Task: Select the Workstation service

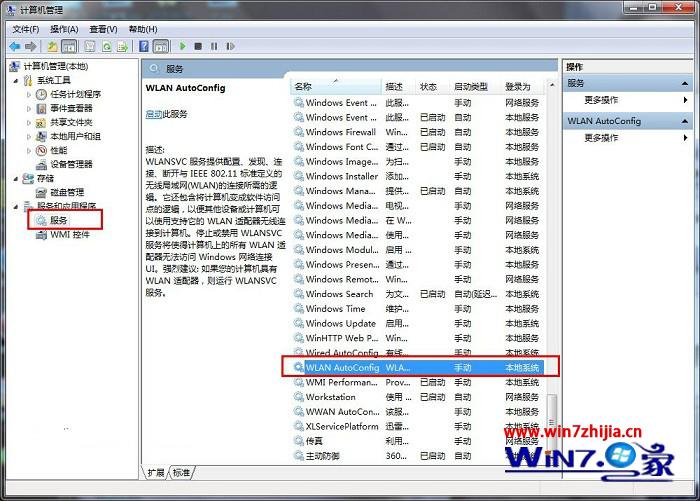Action: (x=330, y=397)
